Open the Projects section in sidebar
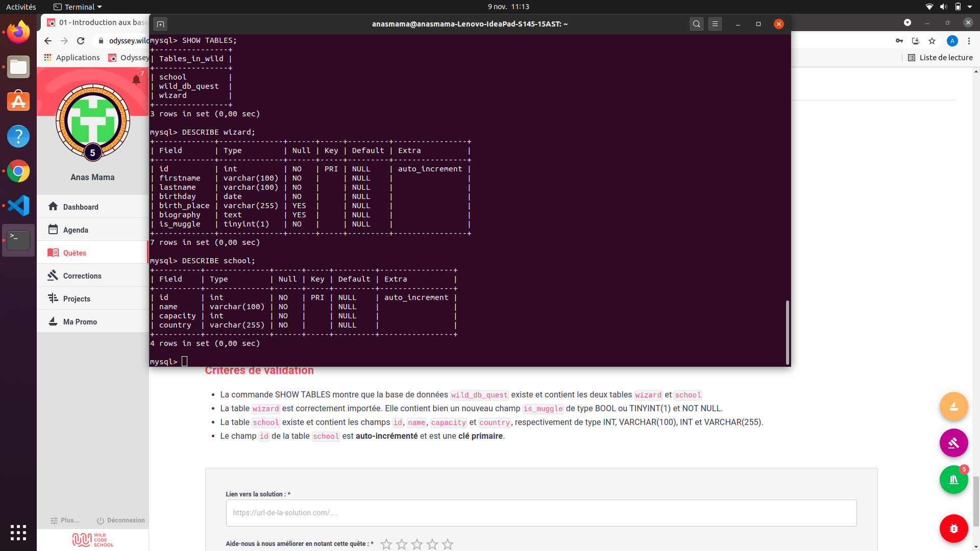Viewport: 980px width, 551px height. point(76,298)
